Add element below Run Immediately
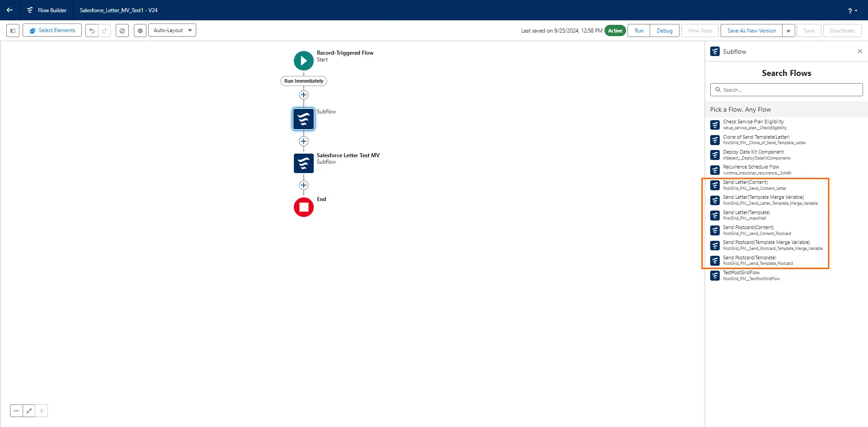 coord(304,95)
